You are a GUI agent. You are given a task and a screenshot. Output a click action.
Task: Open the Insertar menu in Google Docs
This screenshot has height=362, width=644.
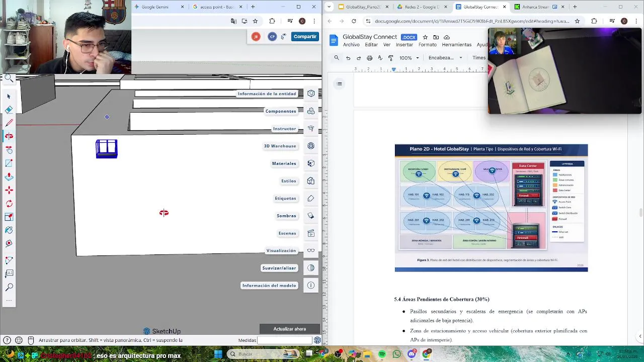click(405, 45)
